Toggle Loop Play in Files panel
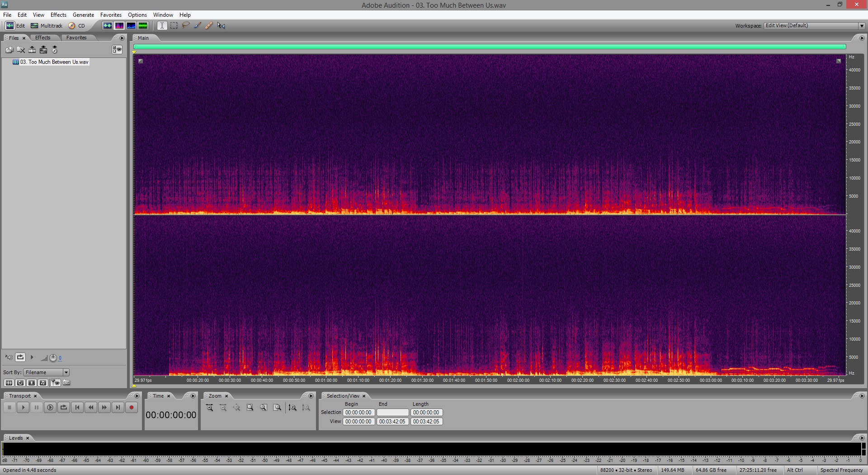The width and height of the screenshot is (868, 475). (20, 357)
